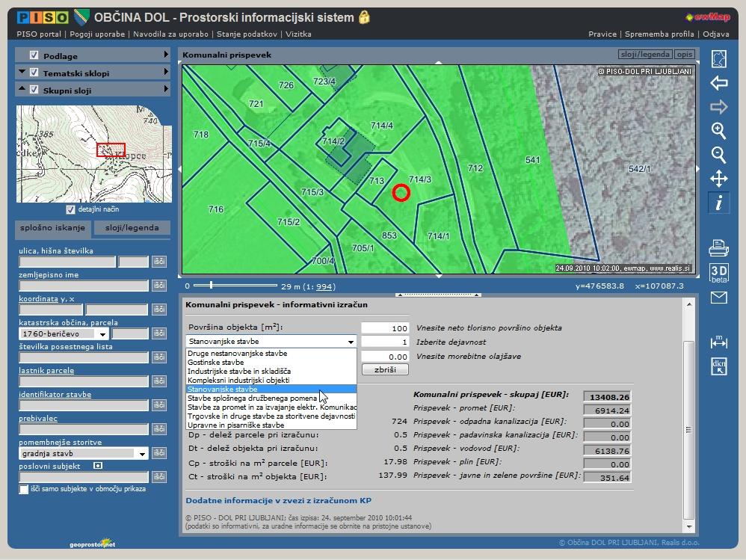
Task: Toggle the detajlni način checkbox
Action: pyautogui.click(x=71, y=209)
